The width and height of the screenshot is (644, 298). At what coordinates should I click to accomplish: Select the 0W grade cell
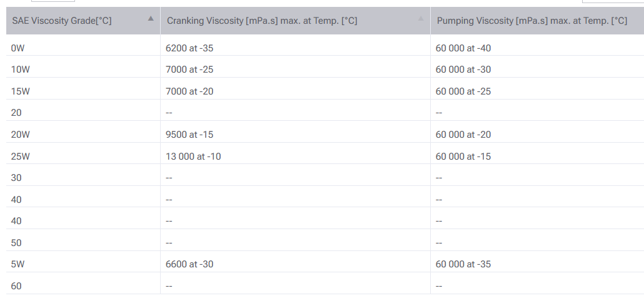18,48
